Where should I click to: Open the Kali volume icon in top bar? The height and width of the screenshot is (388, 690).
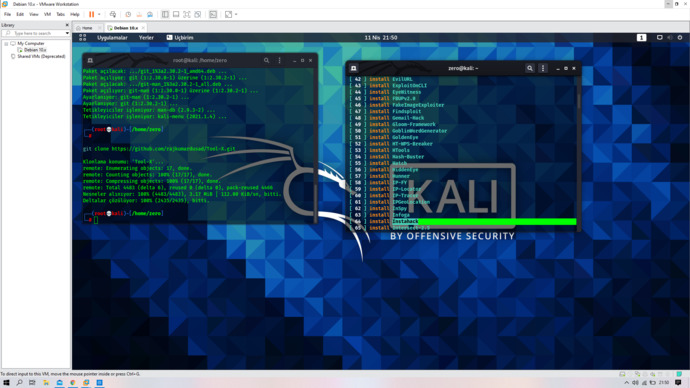click(670, 38)
